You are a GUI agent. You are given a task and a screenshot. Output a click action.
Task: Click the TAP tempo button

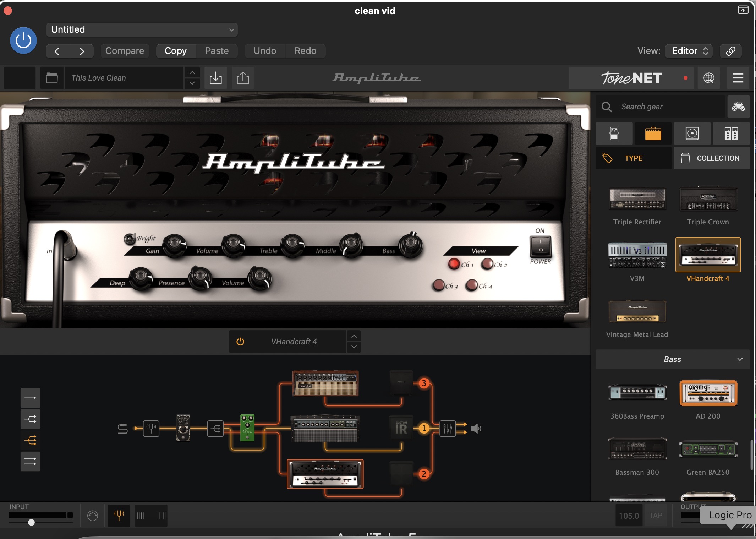click(656, 516)
